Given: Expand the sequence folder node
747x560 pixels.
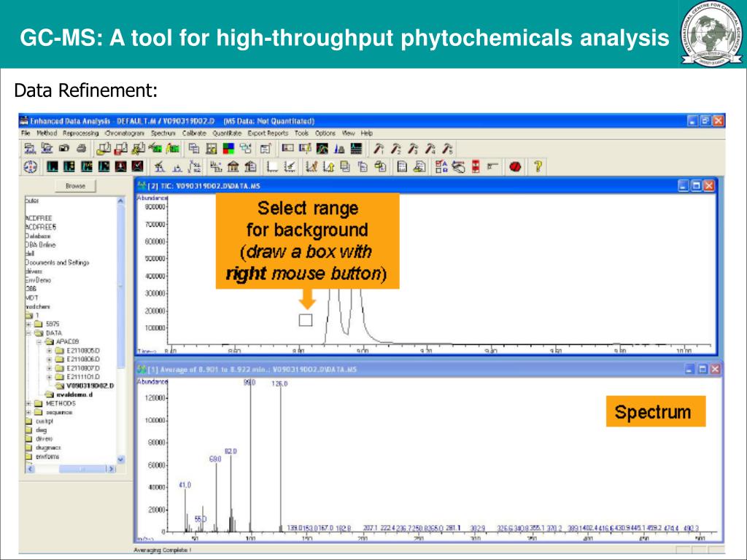Looking at the screenshot, I should point(28,413).
